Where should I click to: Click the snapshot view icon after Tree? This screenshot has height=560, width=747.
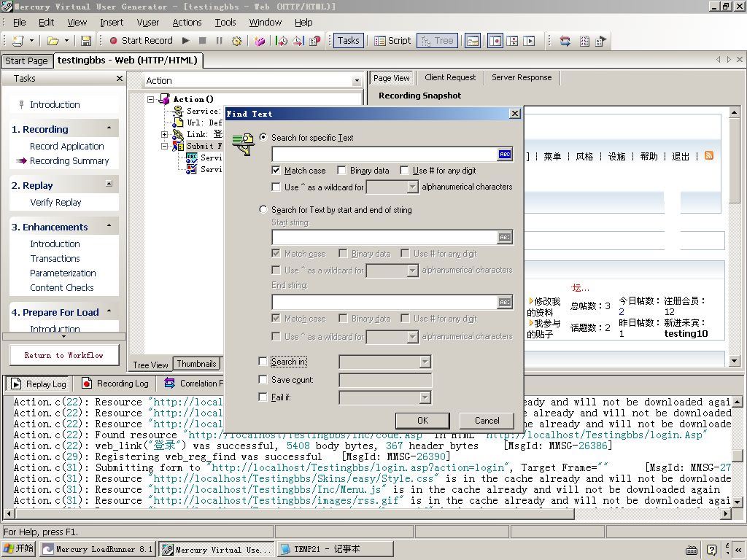click(473, 41)
